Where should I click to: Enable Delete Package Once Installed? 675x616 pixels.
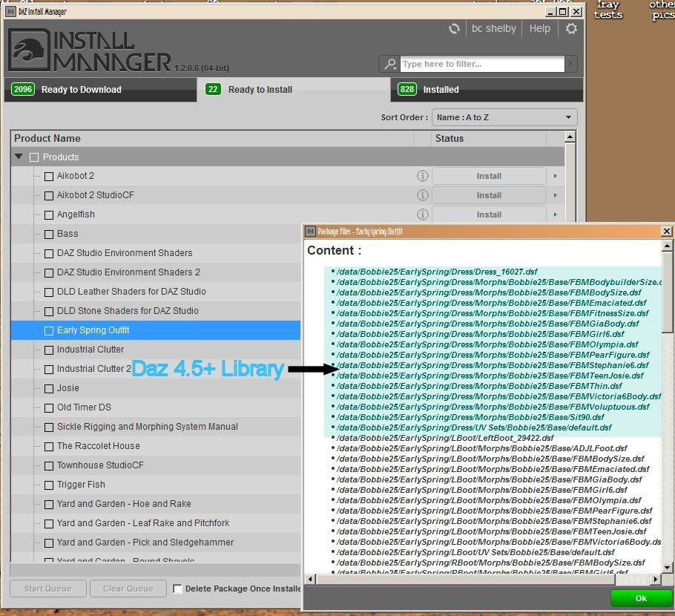coord(177,589)
